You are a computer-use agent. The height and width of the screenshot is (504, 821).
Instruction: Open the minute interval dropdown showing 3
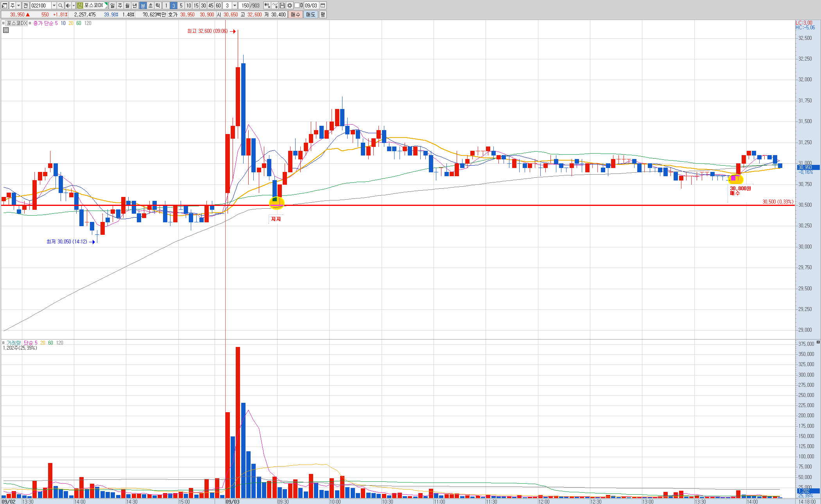coord(235,5)
